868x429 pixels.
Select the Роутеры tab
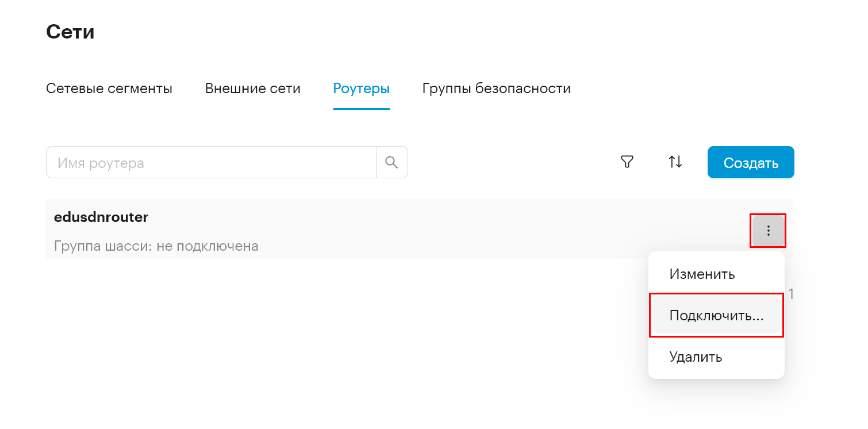362,89
